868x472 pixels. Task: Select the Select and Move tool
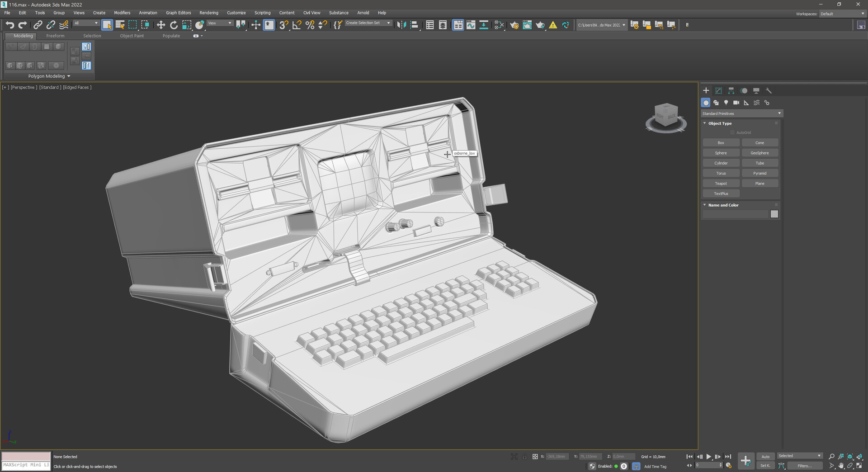pyautogui.click(x=161, y=25)
